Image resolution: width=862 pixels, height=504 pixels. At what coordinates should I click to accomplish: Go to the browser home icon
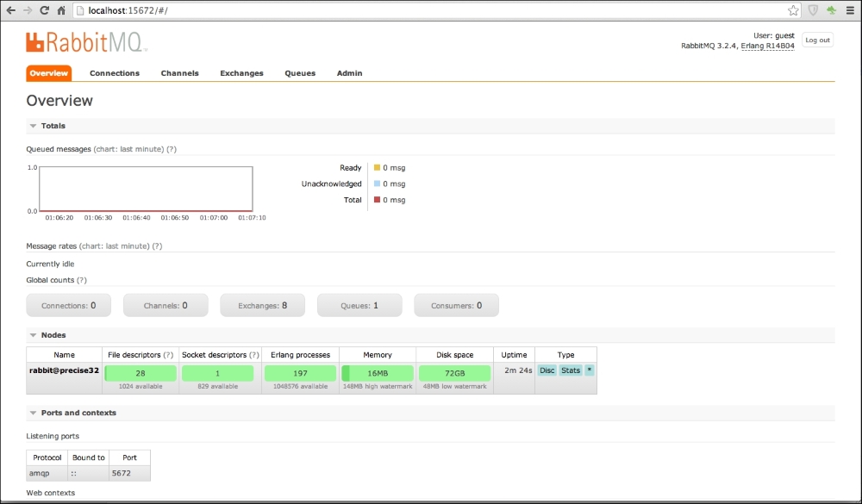(62, 10)
